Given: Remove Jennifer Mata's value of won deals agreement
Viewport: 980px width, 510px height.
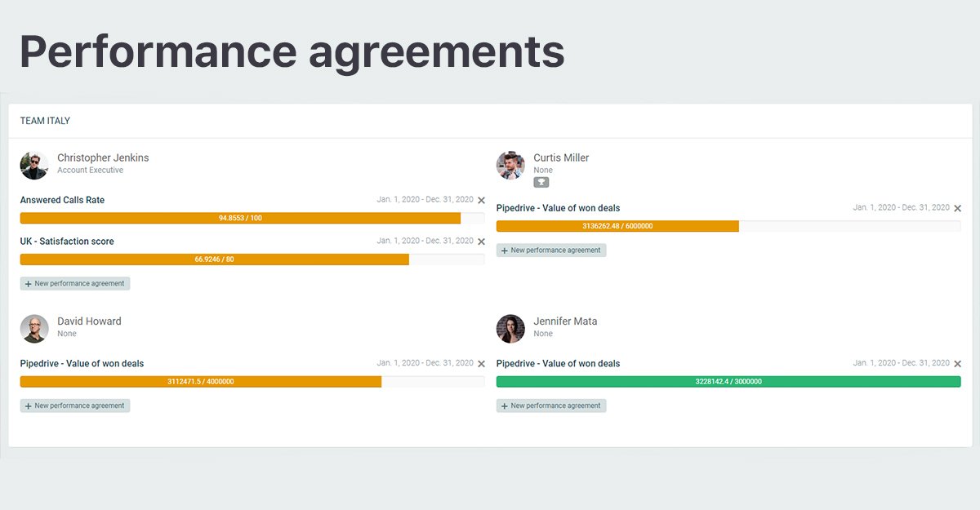Looking at the screenshot, I should point(957,362).
